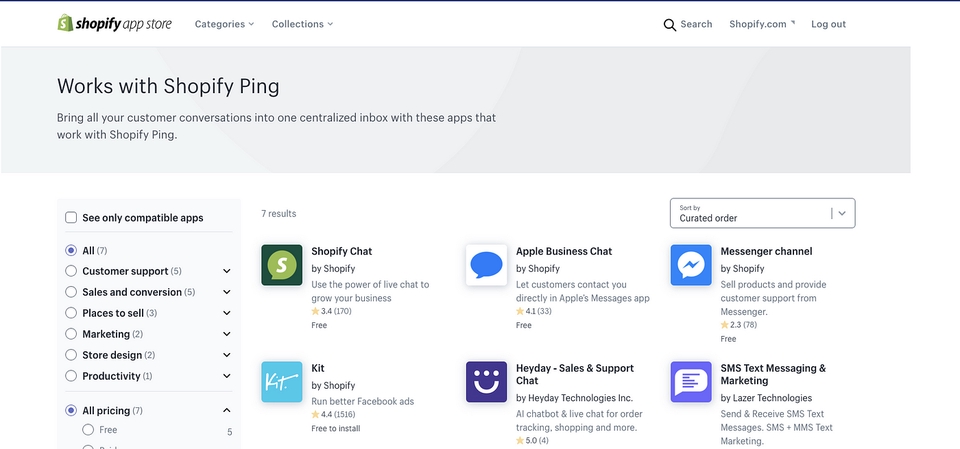Expand the Sales and conversion filter
This screenshot has height=449, width=960.
(227, 292)
